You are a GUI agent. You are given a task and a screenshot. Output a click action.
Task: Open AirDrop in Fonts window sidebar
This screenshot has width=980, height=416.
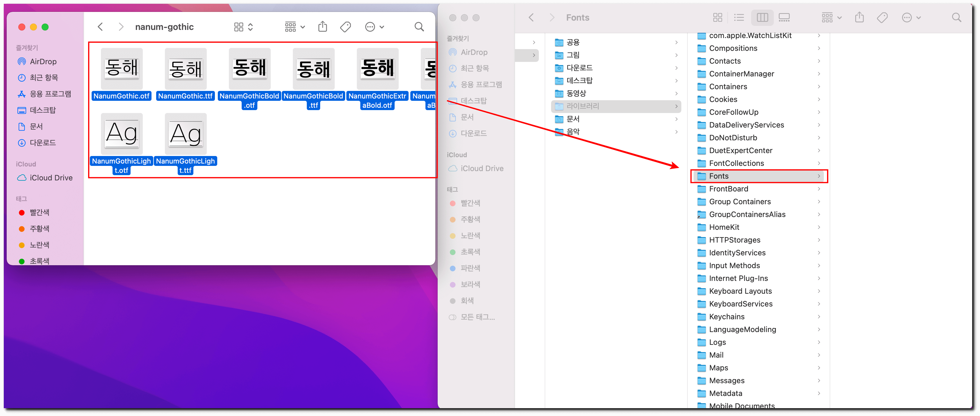(468, 52)
